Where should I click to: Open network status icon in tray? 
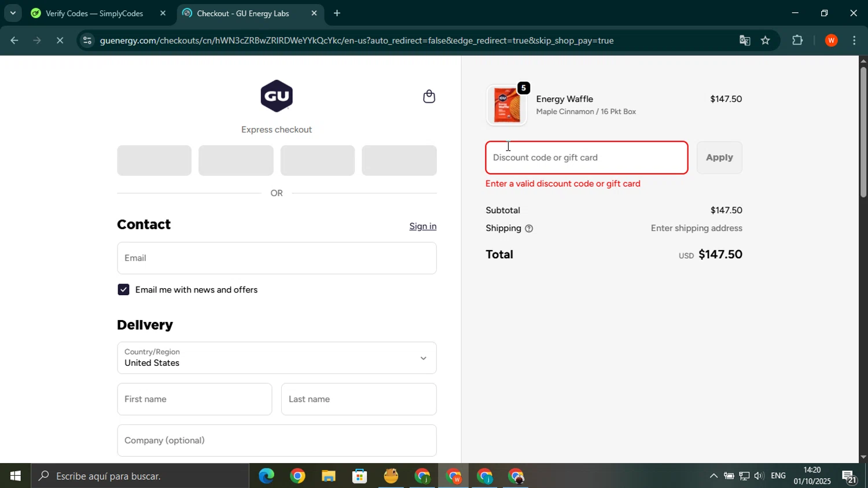click(744, 476)
